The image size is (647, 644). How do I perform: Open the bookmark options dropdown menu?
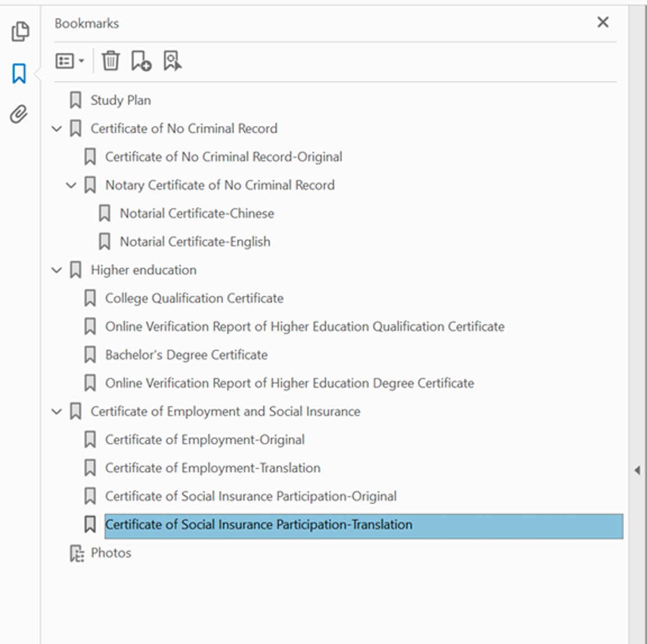click(70, 61)
